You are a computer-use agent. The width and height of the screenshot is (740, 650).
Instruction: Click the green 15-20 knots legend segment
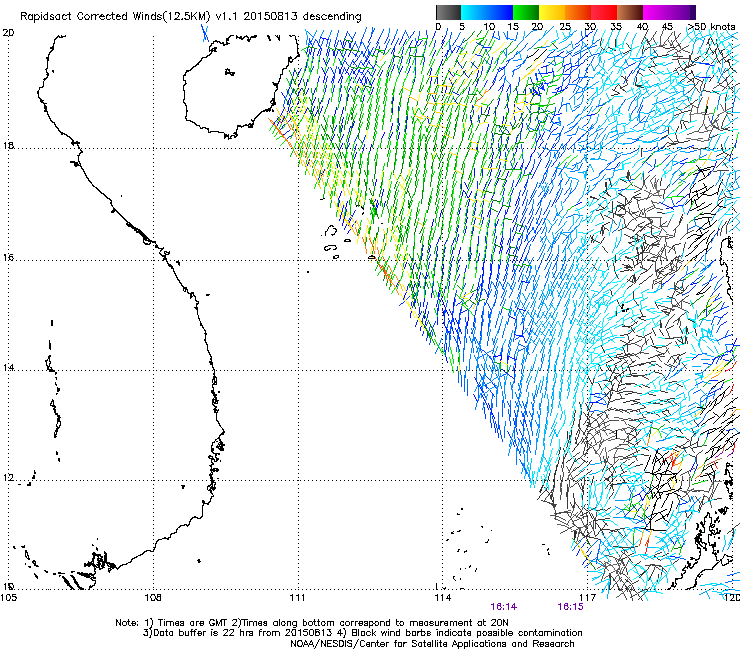pos(526,12)
